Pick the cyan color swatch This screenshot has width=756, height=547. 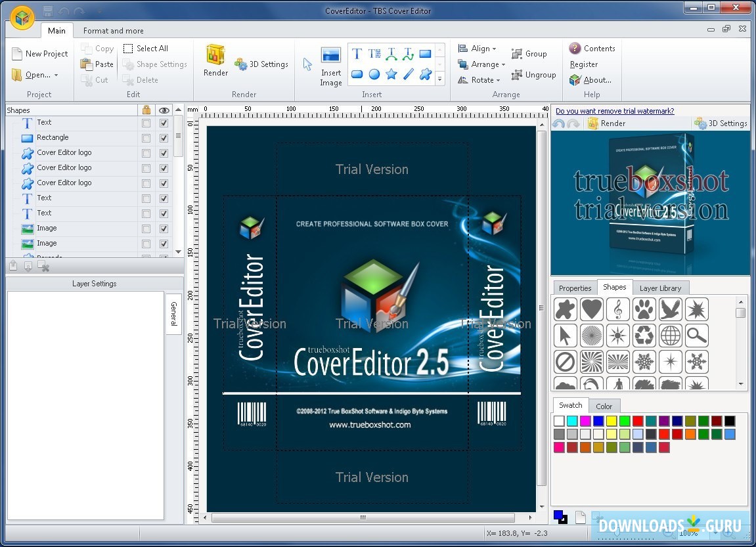(x=571, y=421)
